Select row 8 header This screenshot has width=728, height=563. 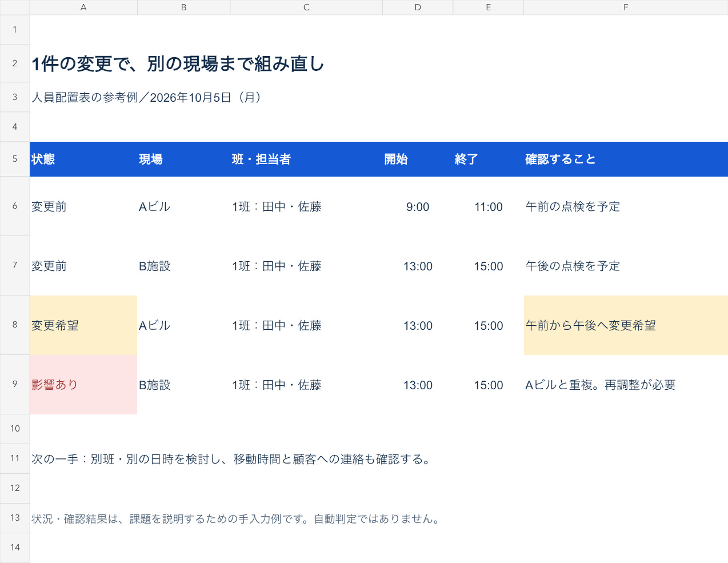tap(15, 325)
